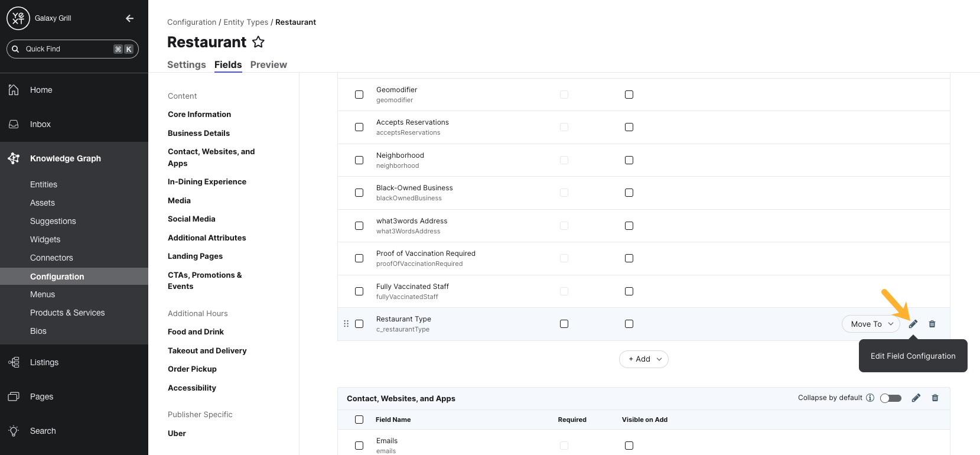
Task: Click the Inbox tray icon
Action: pyautogui.click(x=14, y=124)
